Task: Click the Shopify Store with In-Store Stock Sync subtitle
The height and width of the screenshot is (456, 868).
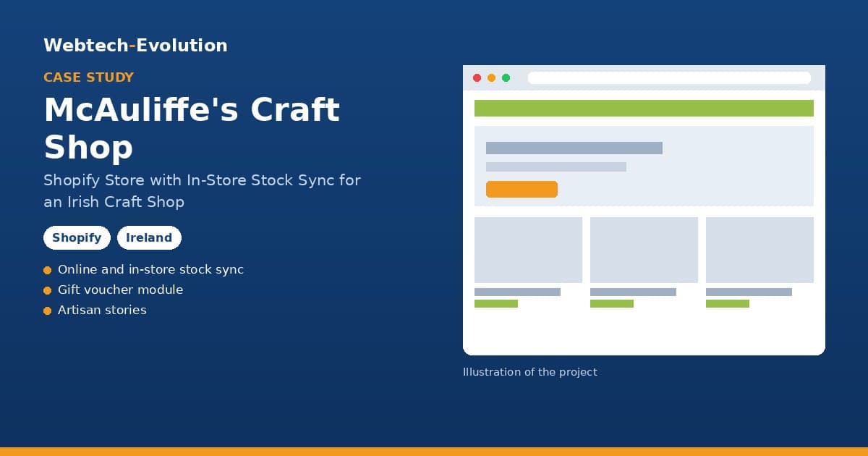Action: pos(202,191)
